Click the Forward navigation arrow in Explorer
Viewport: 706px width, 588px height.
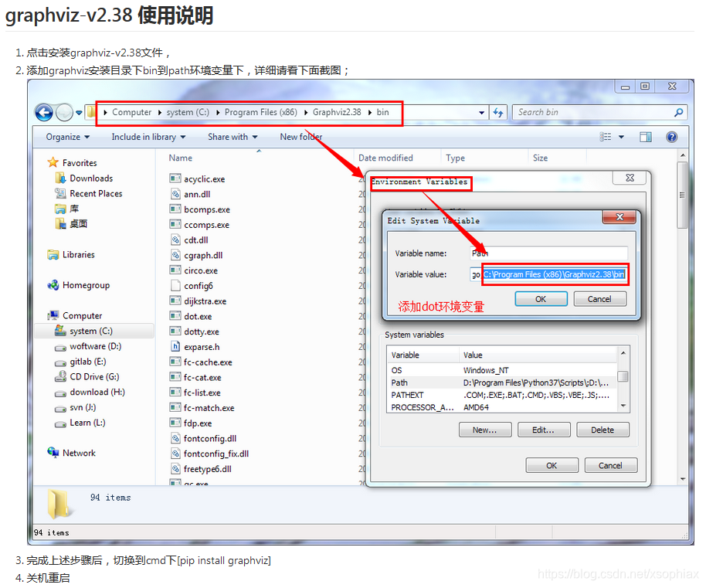click(64, 112)
